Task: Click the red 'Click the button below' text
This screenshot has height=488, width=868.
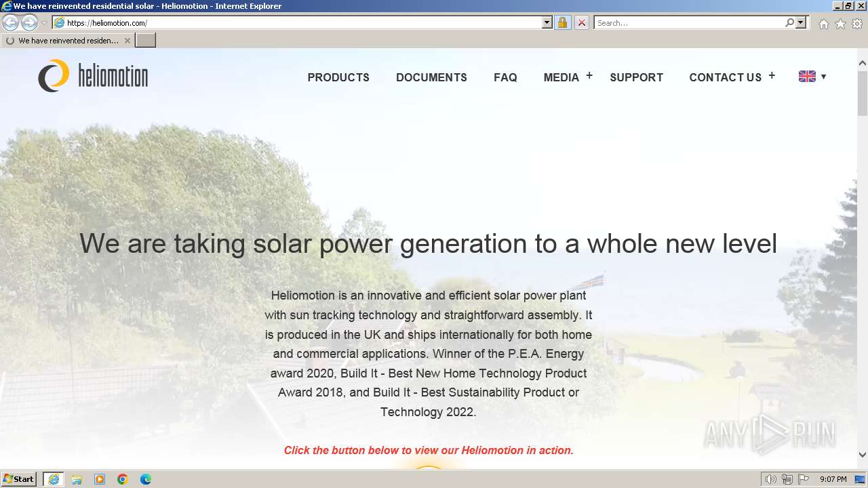Action: [x=429, y=450]
